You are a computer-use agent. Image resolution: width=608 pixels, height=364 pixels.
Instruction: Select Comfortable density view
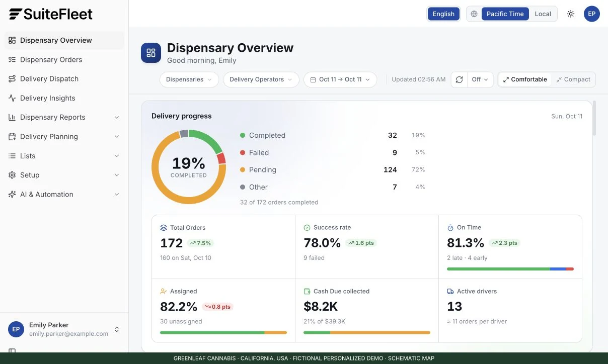coord(525,79)
